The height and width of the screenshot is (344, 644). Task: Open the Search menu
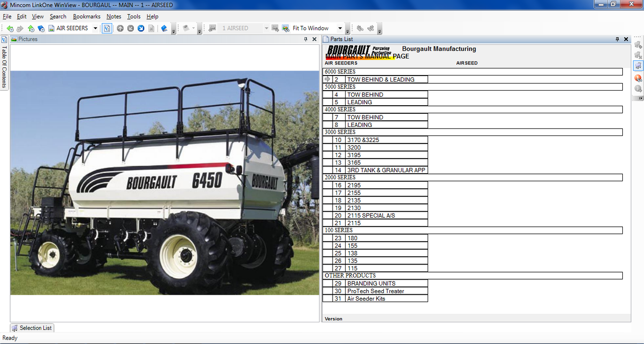click(58, 17)
